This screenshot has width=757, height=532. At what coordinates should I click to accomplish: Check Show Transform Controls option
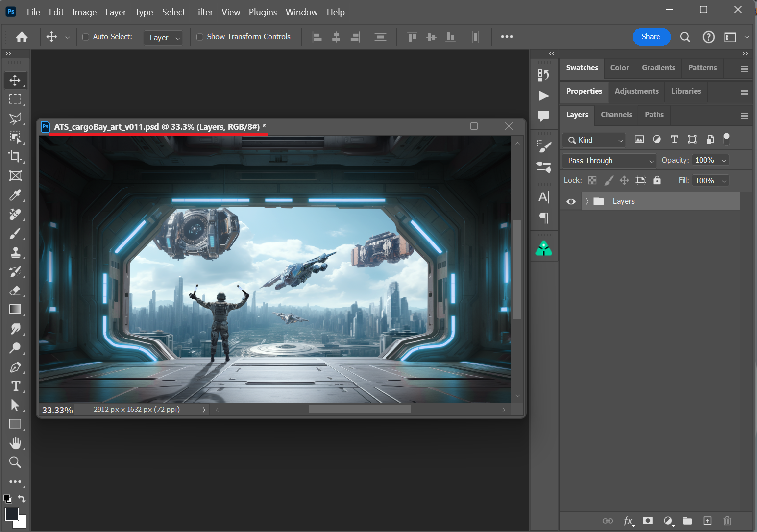200,37
